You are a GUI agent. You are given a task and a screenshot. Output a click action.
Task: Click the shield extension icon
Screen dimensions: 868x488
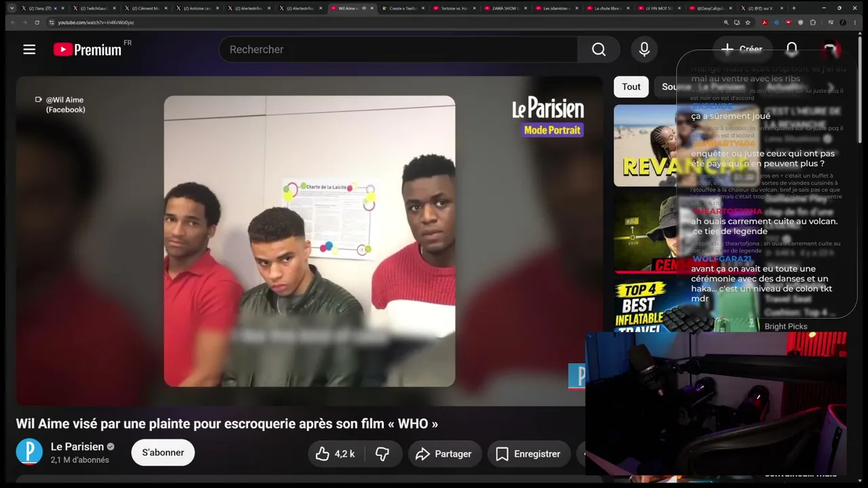point(801,22)
